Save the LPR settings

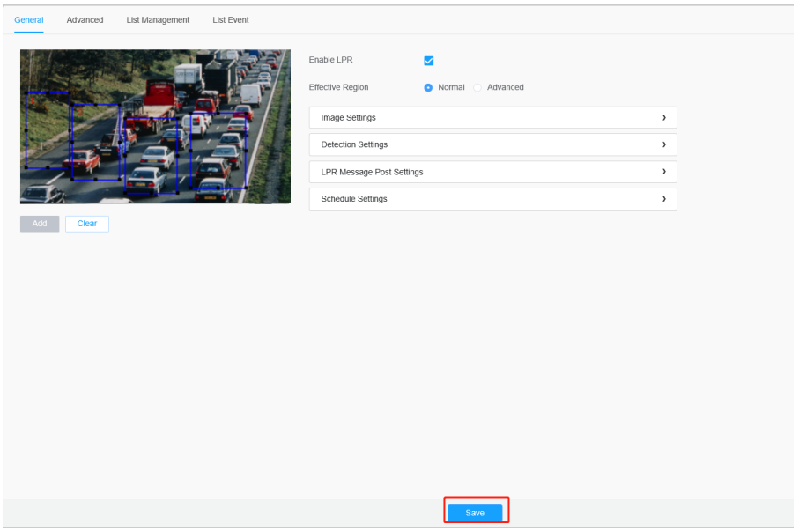click(475, 513)
